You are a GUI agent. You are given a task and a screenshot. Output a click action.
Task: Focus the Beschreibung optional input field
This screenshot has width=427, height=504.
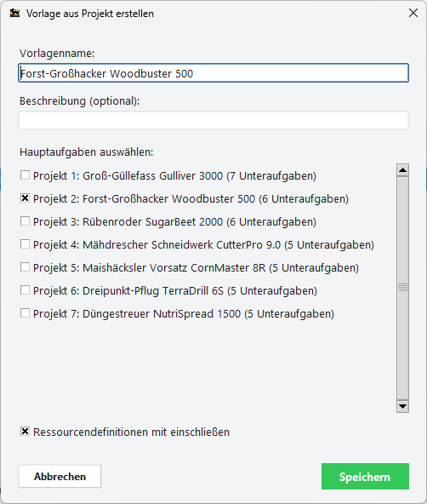click(213, 121)
